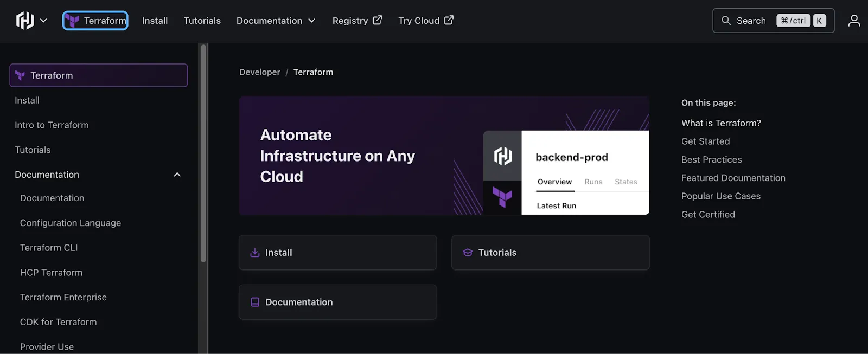
Task: Click the Terraform logo in the header button
Action: tap(72, 21)
